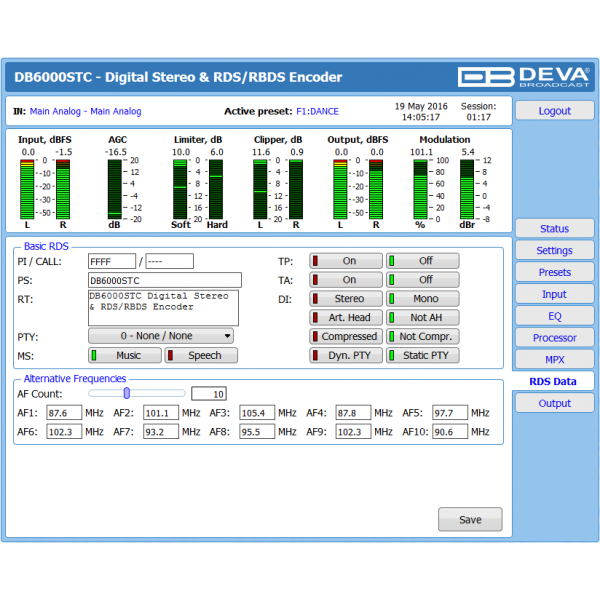The width and height of the screenshot is (600, 600).
Task: Open the PTY dropdown
Action: click(x=161, y=336)
